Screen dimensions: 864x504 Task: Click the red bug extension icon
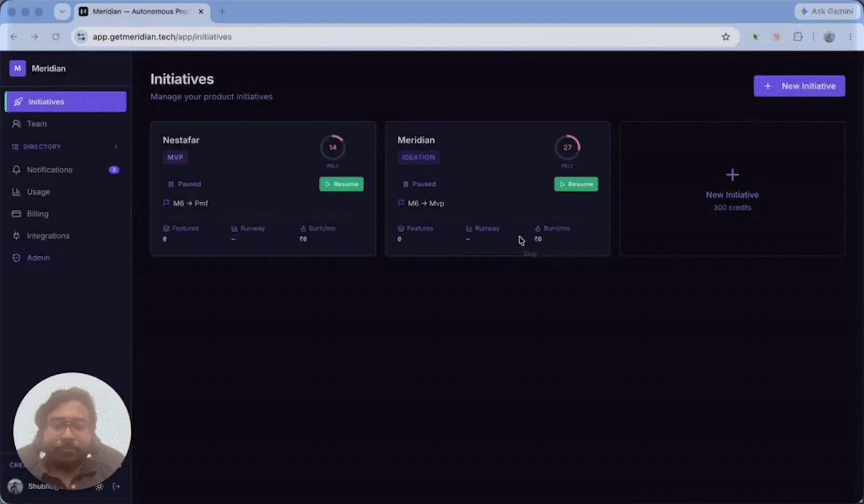tap(777, 37)
